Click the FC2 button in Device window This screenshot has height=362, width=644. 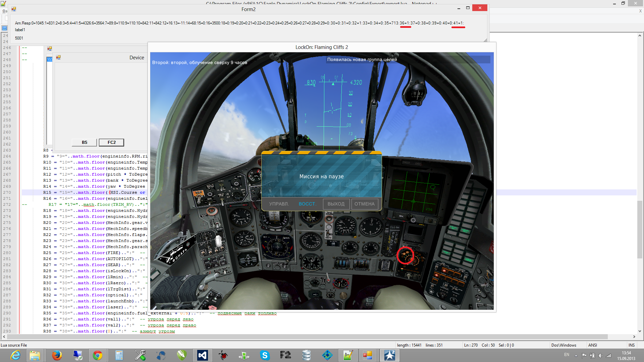(112, 142)
